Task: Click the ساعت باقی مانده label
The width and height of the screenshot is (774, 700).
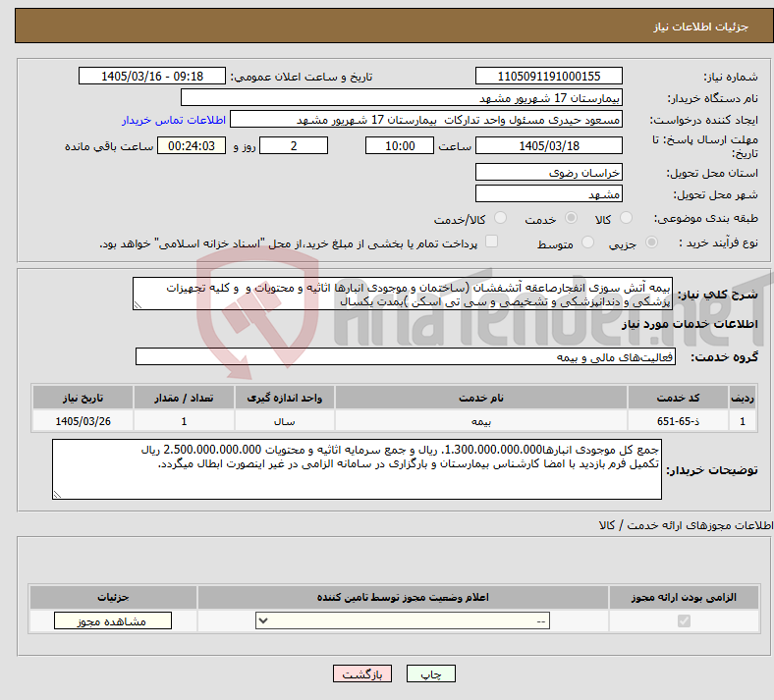Action: click(109, 146)
